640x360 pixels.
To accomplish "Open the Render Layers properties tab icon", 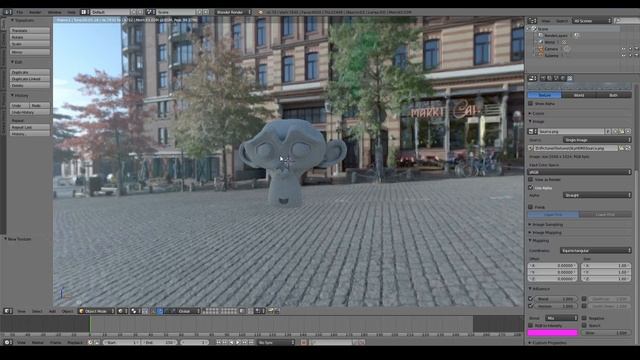I will (549, 78).
